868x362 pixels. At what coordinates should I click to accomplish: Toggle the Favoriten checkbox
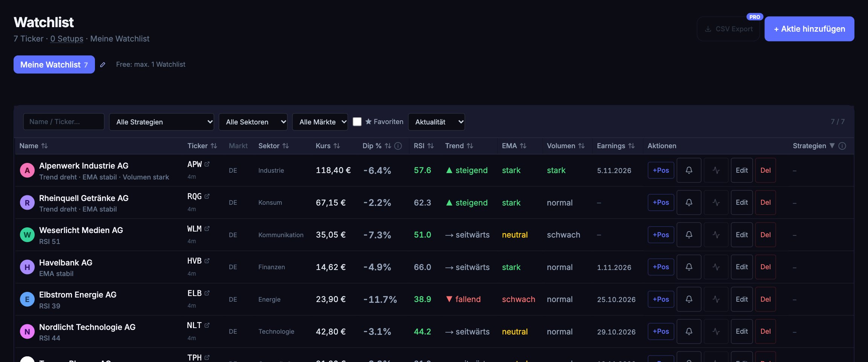coord(357,122)
